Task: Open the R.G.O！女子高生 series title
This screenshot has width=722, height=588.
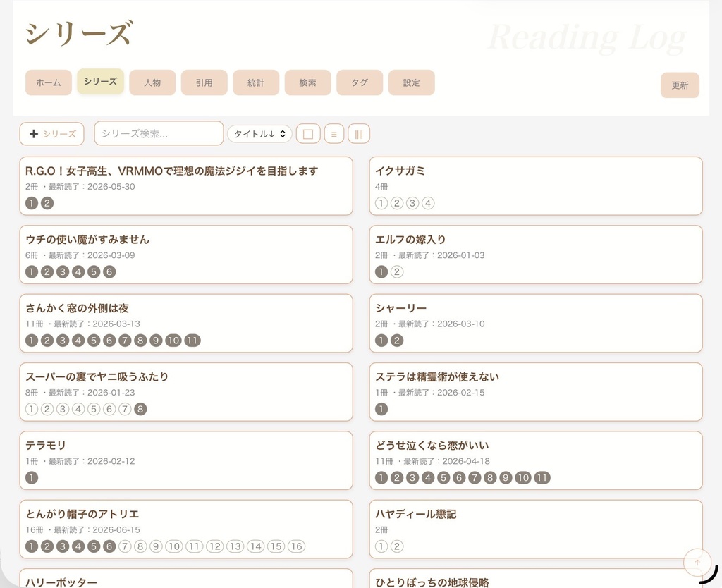Action: pyautogui.click(x=172, y=171)
